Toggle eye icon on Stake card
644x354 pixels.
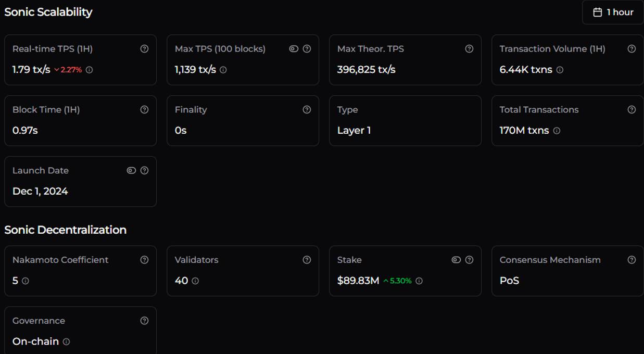[x=456, y=260]
